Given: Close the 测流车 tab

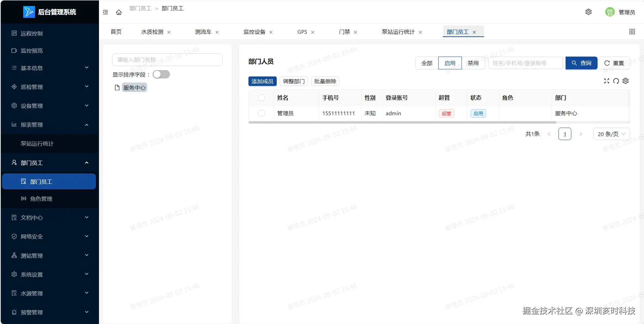Looking at the screenshot, I should [x=217, y=32].
